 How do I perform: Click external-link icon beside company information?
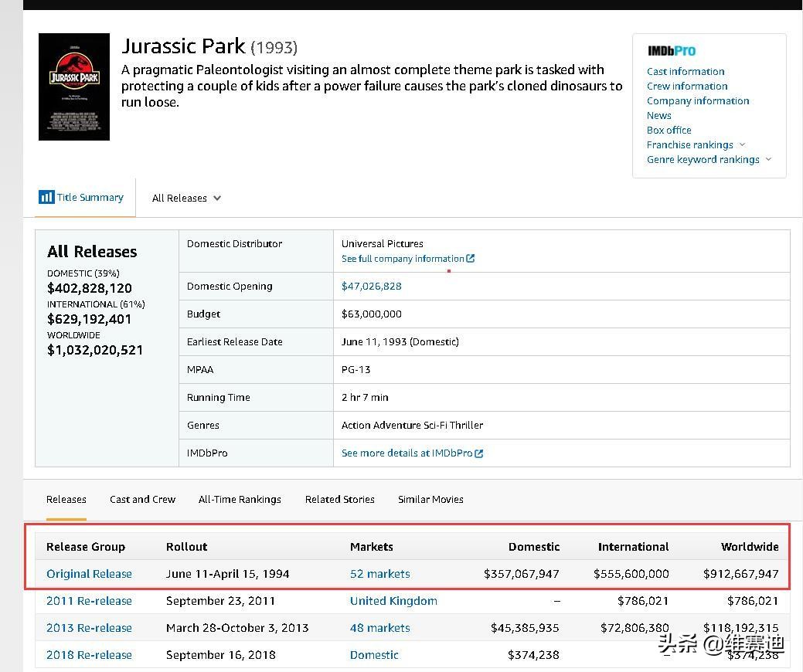[x=470, y=259]
